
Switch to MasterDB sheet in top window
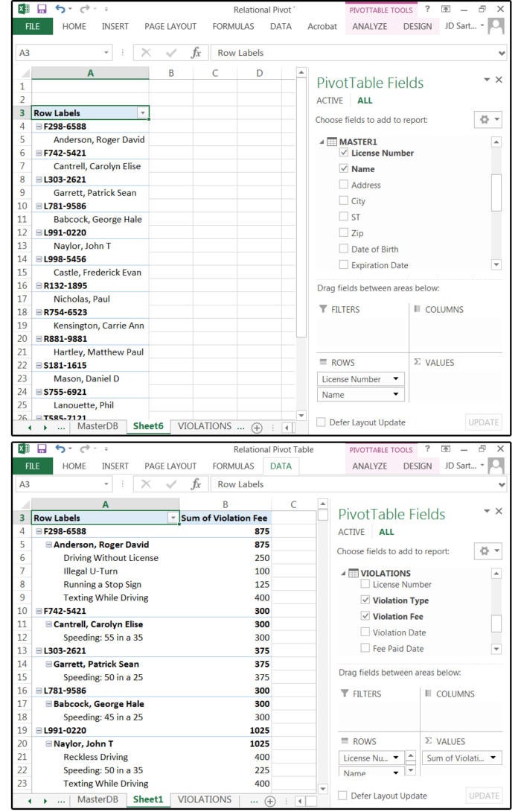(98, 426)
